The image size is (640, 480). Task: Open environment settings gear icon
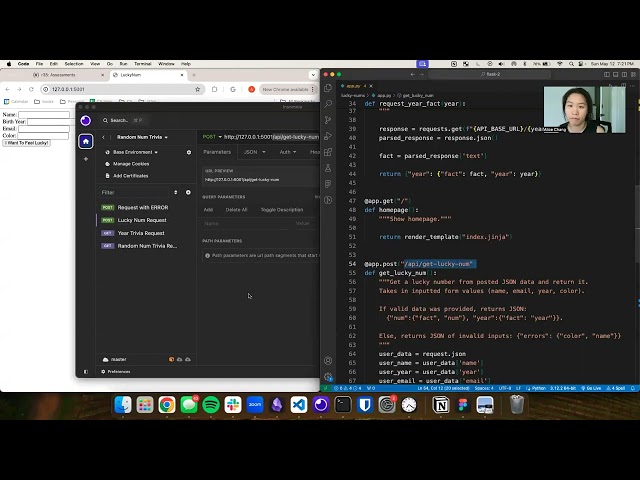189,152
